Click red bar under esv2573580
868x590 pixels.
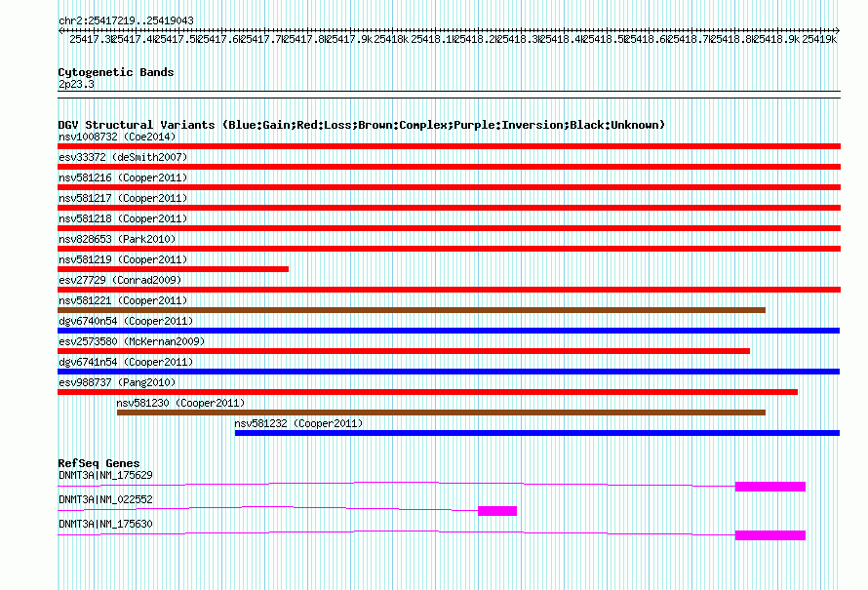[x=404, y=351]
